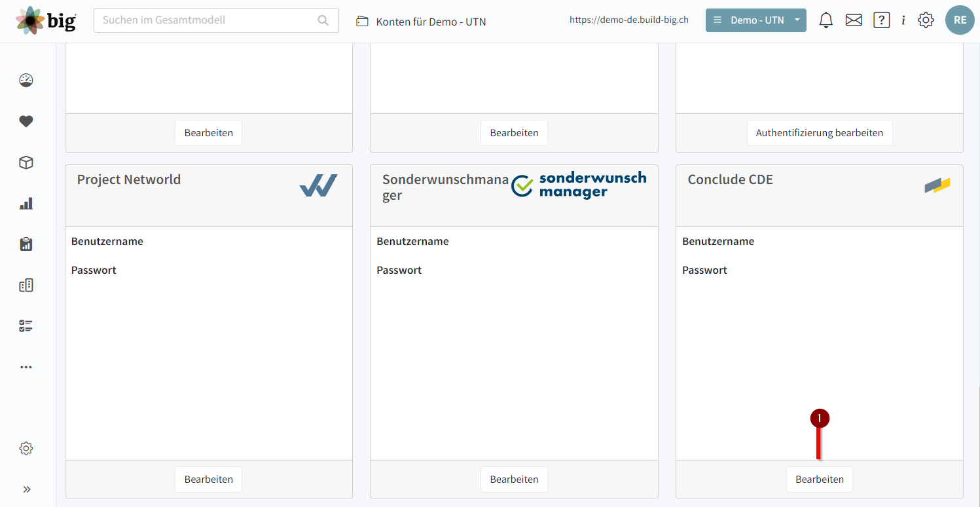Click the Suchen im Gesamtmodell search field
The height and width of the screenshot is (507, 980).
(215, 20)
